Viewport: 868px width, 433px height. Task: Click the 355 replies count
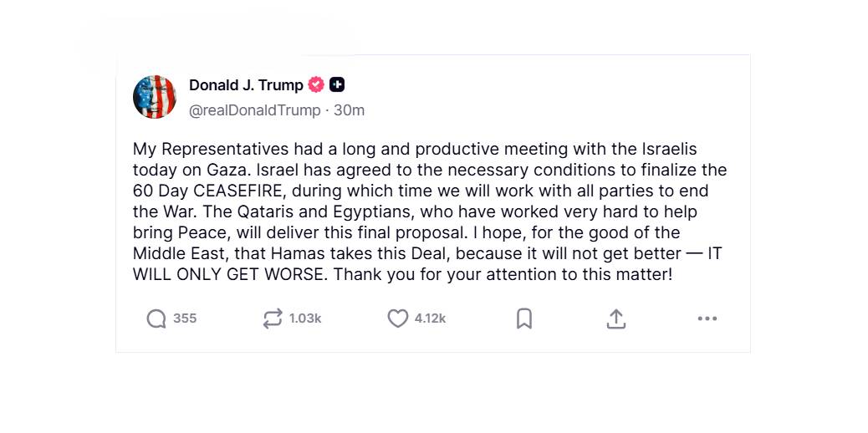point(185,318)
